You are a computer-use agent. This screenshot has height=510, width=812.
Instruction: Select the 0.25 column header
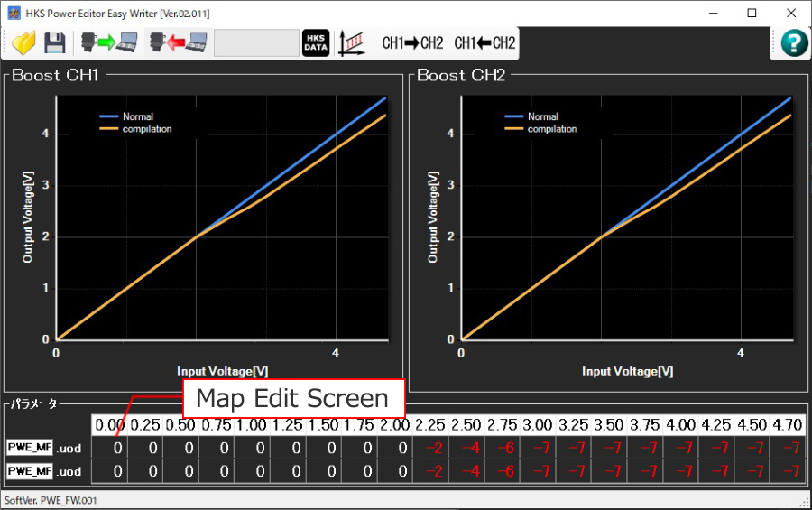tap(145, 425)
